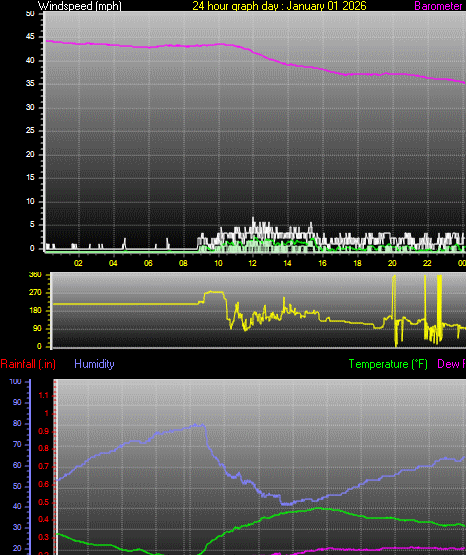Select 80 on blue humidity axis

click(17, 423)
